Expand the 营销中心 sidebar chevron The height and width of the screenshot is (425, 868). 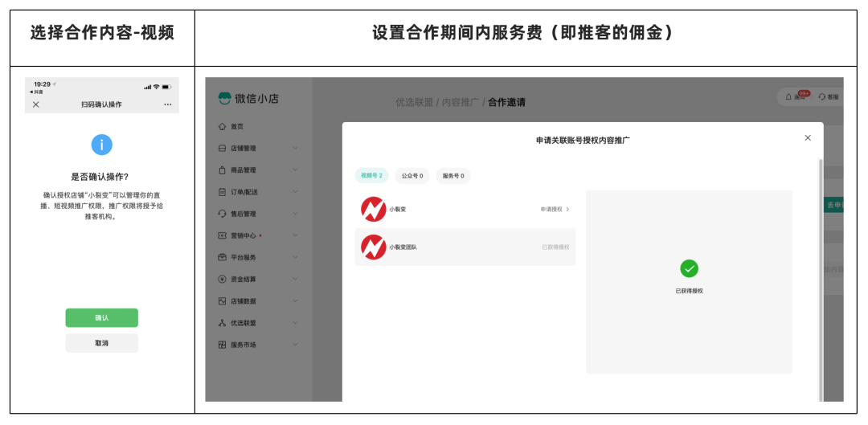click(x=295, y=235)
